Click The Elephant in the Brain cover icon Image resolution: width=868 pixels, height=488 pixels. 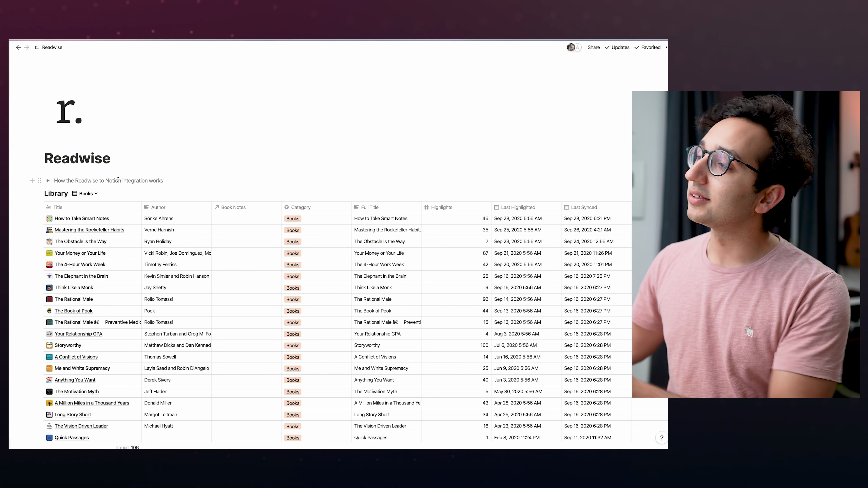pyautogui.click(x=49, y=276)
